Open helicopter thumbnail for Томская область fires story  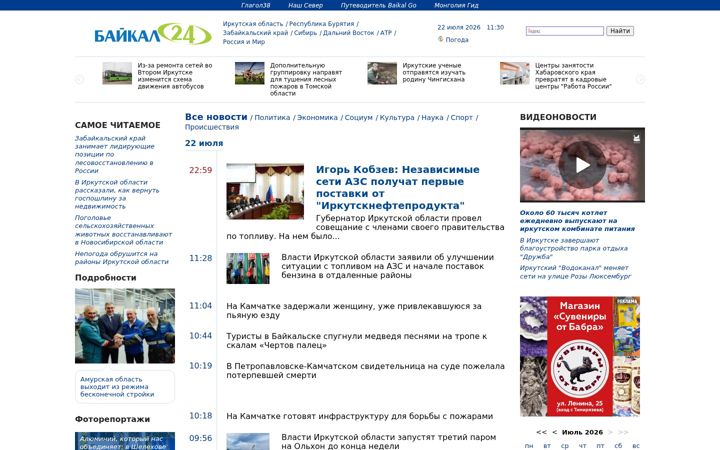tap(249, 73)
